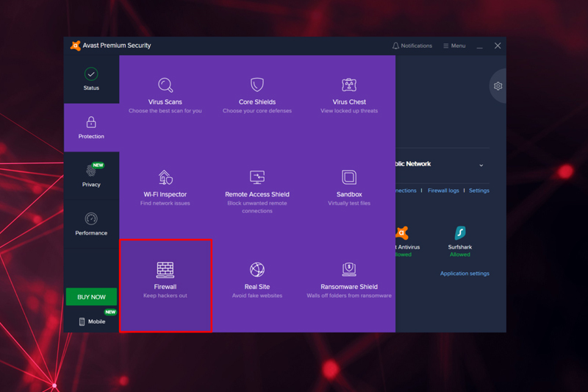Viewport: 588px width, 392px height.
Task: Click 'Block unwanted remote connections' text
Action: pos(257,207)
